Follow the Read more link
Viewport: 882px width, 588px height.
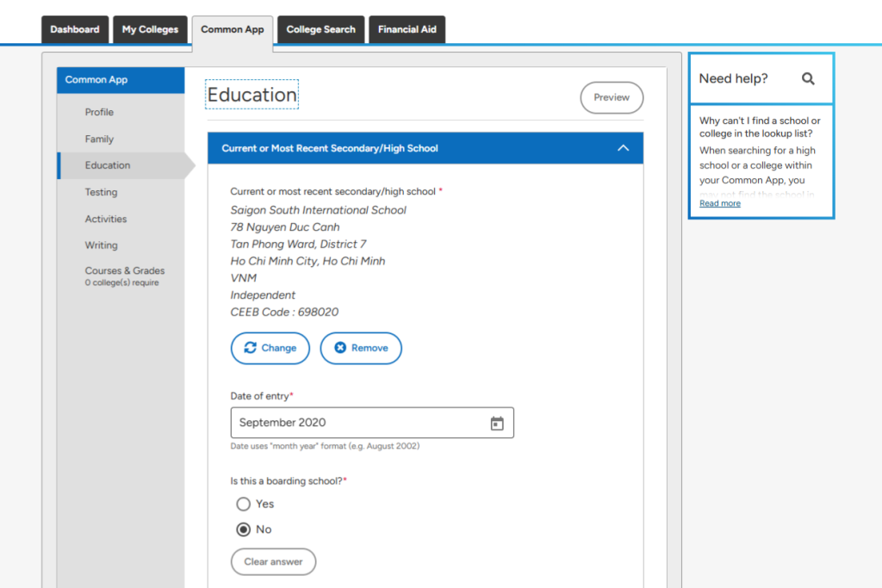click(720, 203)
